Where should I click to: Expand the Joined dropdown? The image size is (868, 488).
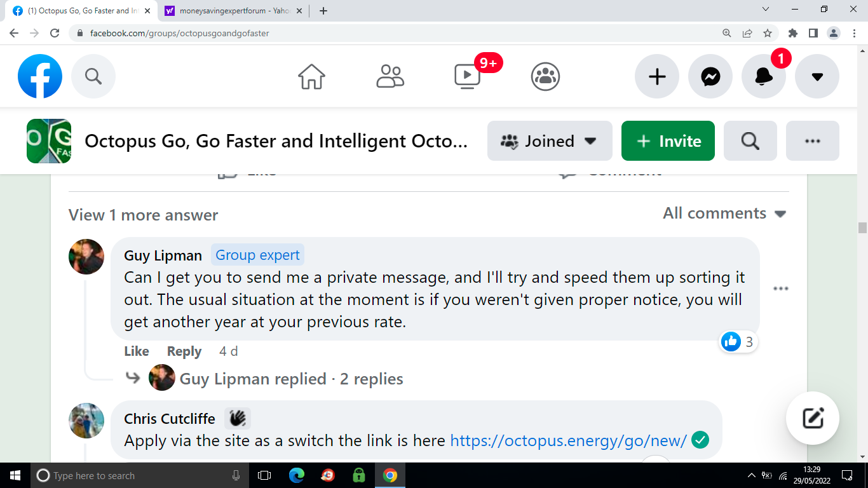click(550, 141)
